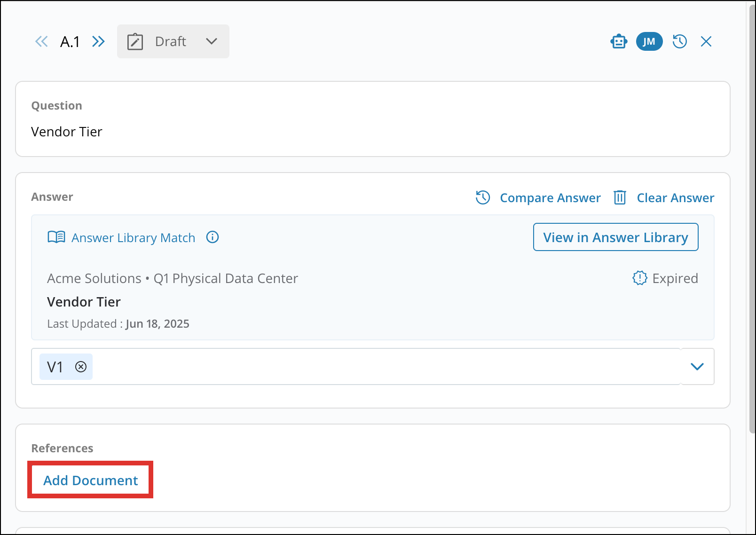
Task: Click the Answer Library Match book icon
Action: click(56, 237)
